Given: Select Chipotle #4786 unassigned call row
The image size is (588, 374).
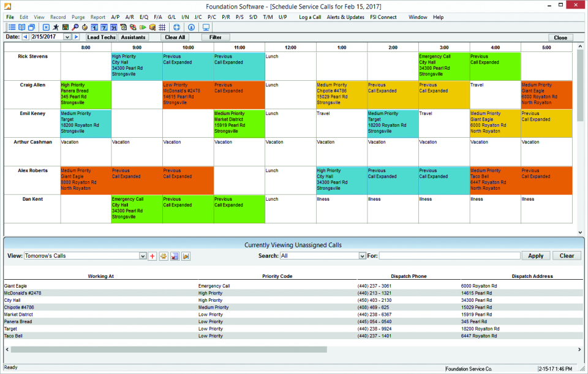Looking at the screenshot, I should tap(293, 307).
